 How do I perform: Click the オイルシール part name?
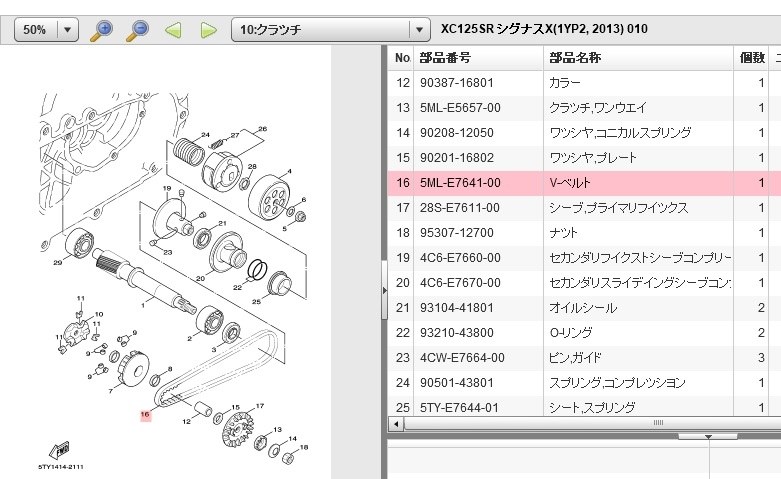point(583,308)
